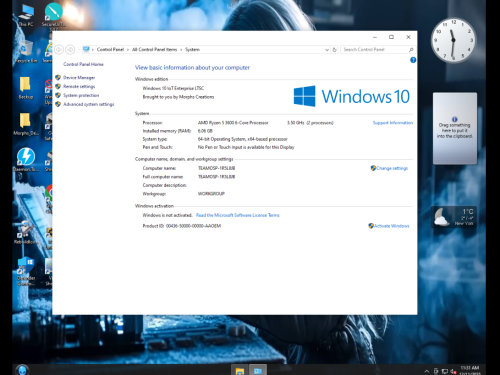Open Advanced system settings link
The height and width of the screenshot is (375, 500).
(89, 104)
